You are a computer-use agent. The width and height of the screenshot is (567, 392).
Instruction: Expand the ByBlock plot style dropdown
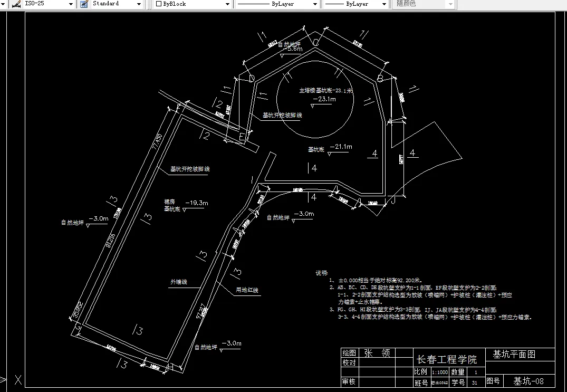pyautogui.click(x=227, y=4)
